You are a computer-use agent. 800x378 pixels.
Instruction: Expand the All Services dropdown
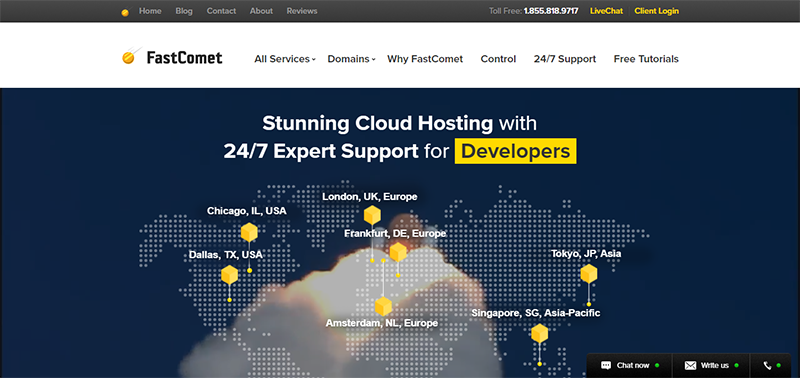click(x=285, y=59)
